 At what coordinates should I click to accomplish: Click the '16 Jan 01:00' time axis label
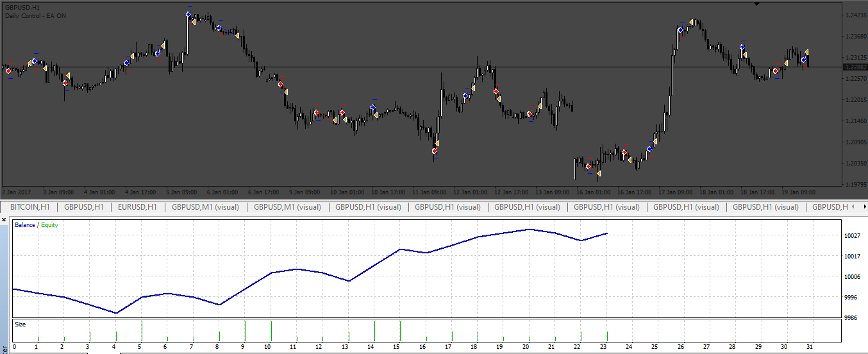[x=594, y=192]
